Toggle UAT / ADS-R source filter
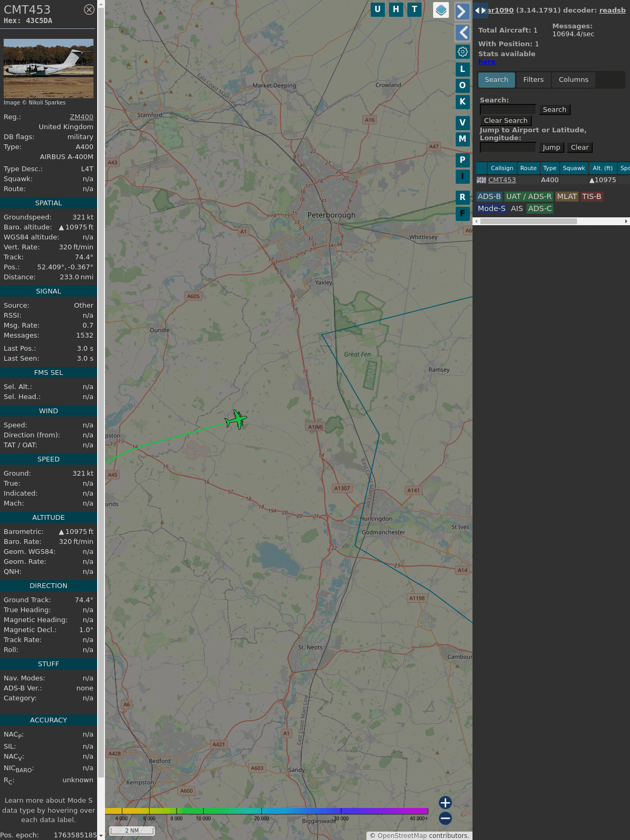Viewport: 630px width, 840px height. click(x=529, y=196)
